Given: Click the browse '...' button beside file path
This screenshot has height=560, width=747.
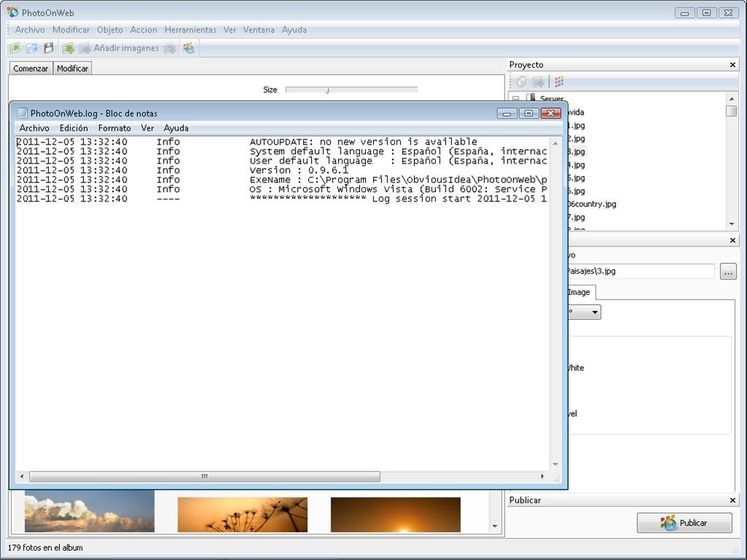Looking at the screenshot, I should pyautogui.click(x=728, y=272).
